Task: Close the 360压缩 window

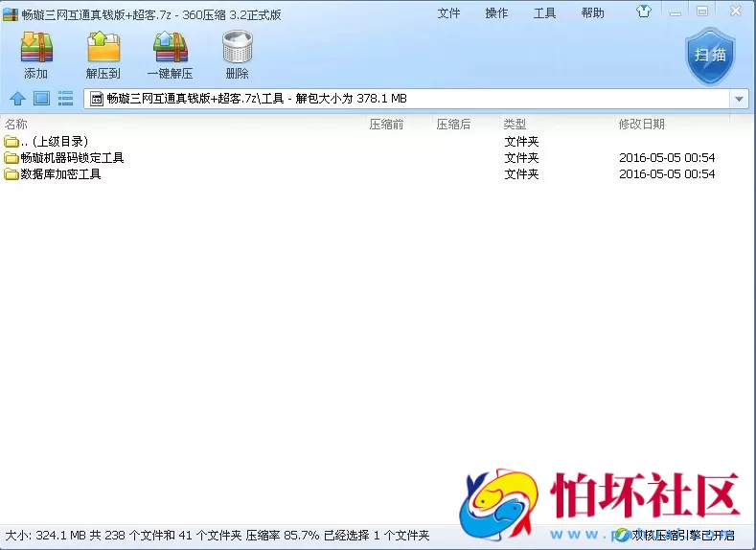Action: (735, 11)
